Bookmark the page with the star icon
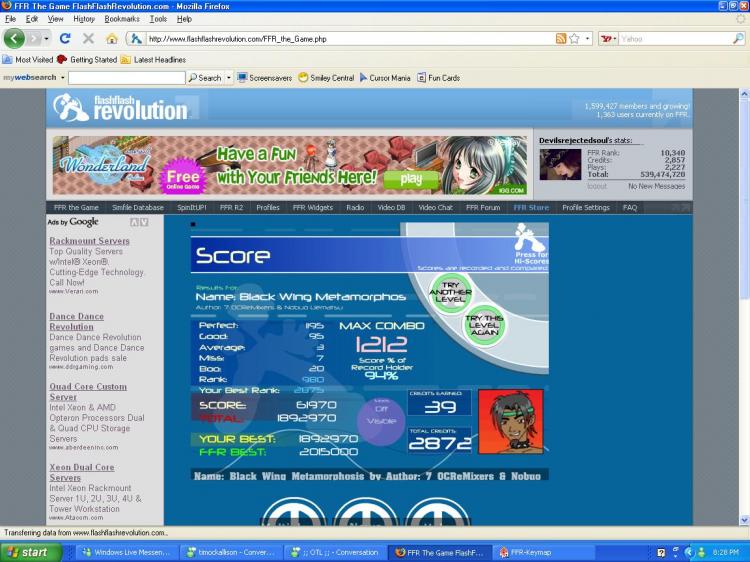 [x=574, y=39]
